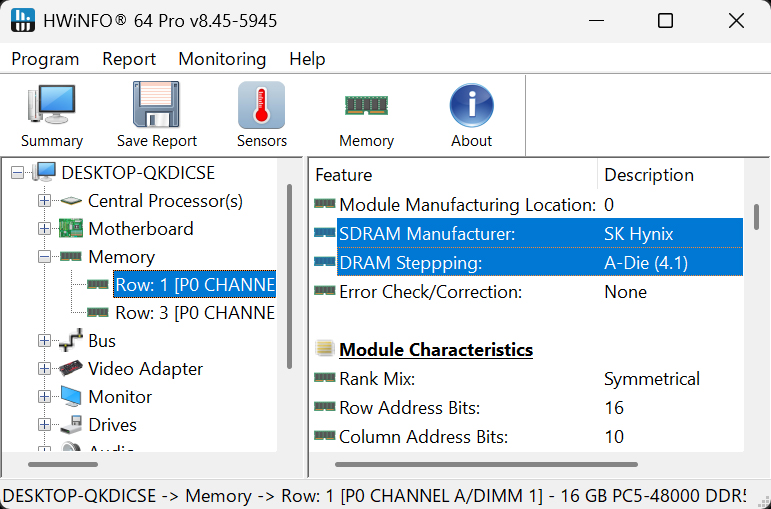Click icon next to Rank Mix
The height and width of the screenshot is (509, 771).
[325, 377]
